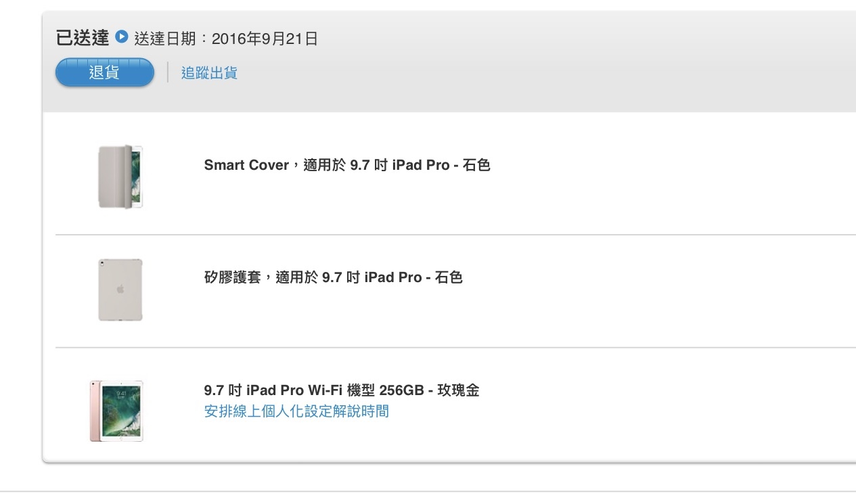Image resolution: width=856 pixels, height=504 pixels.
Task: Click the 已送達 status heading
Action: 83,38
